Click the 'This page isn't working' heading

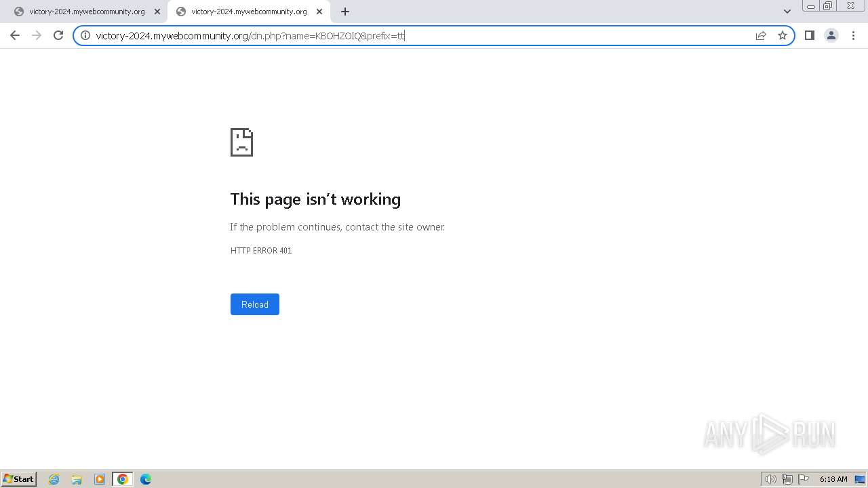click(315, 199)
